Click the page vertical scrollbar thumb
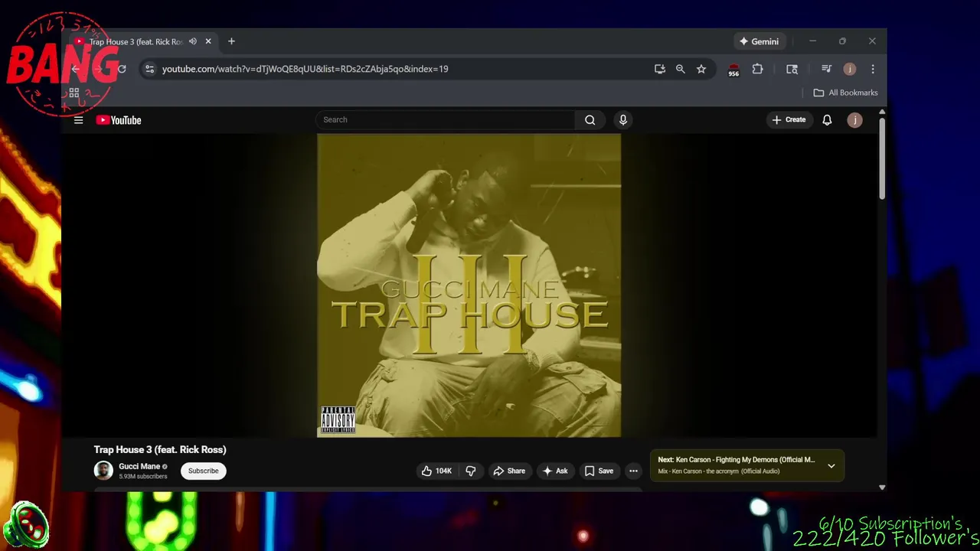980x551 pixels. tap(882, 159)
